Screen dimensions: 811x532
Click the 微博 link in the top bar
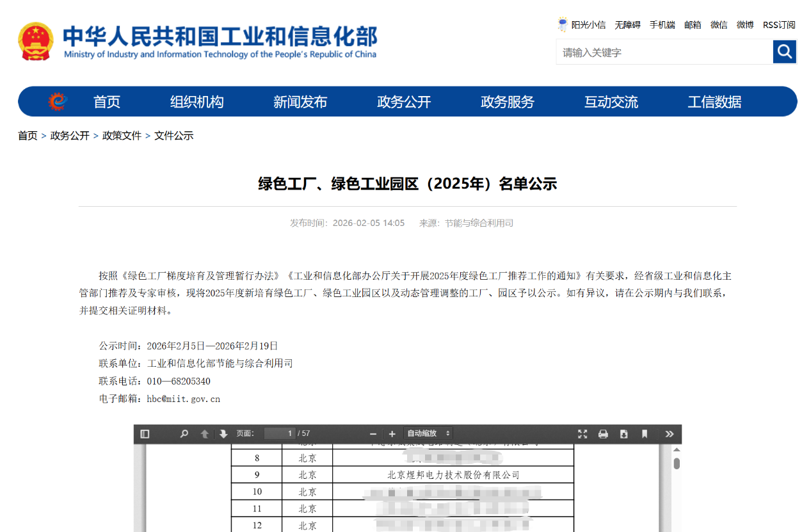(x=745, y=24)
